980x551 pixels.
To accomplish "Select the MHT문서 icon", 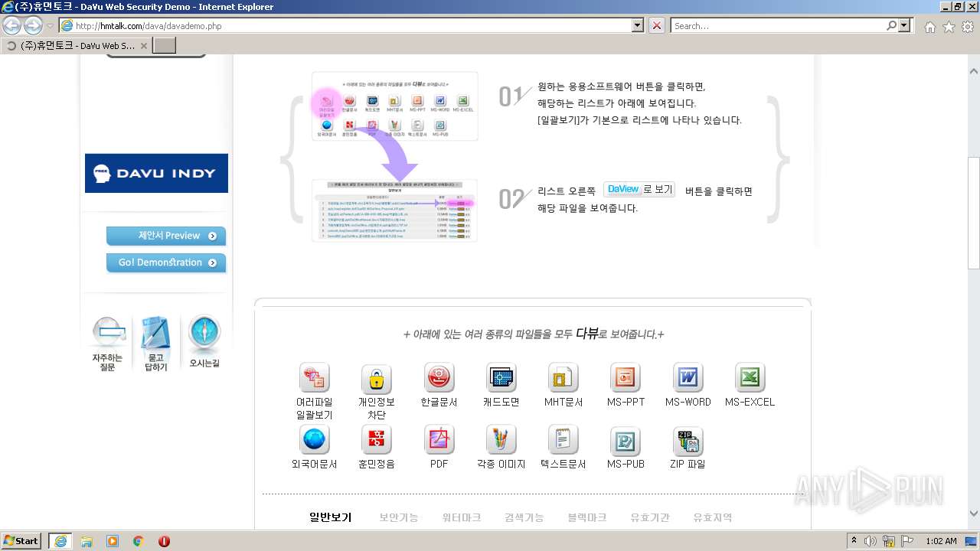I will coord(563,378).
